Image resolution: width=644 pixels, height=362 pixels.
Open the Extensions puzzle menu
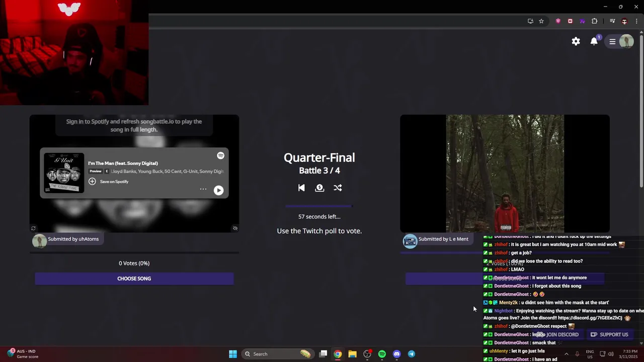[x=594, y=21]
